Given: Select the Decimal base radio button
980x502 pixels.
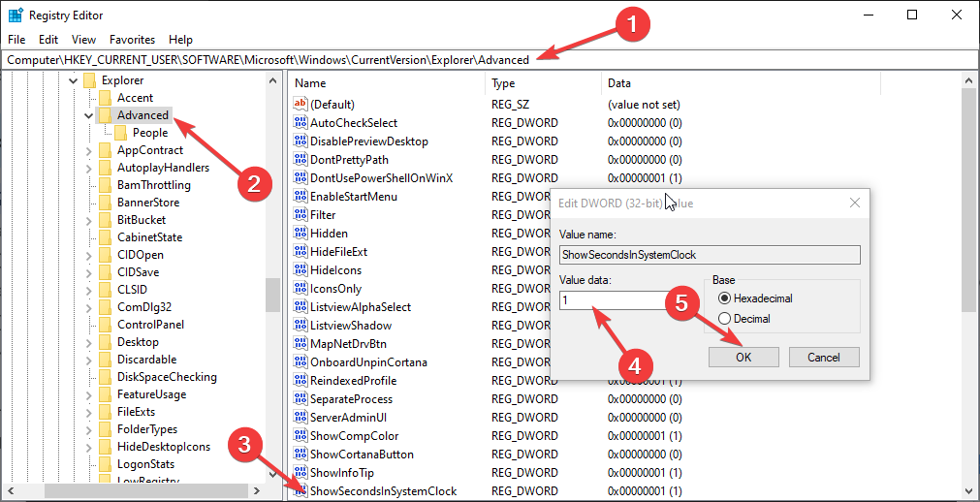Looking at the screenshot, I should (x=724, y=319).
